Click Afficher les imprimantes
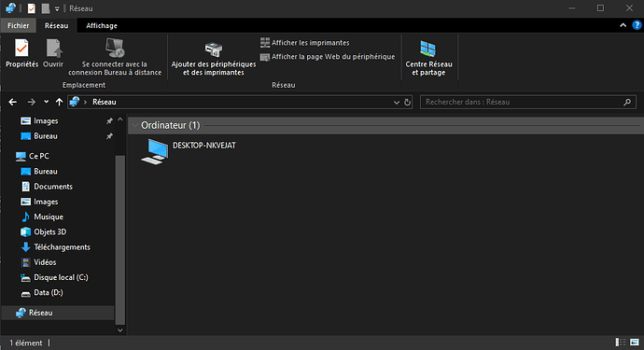 305,43
